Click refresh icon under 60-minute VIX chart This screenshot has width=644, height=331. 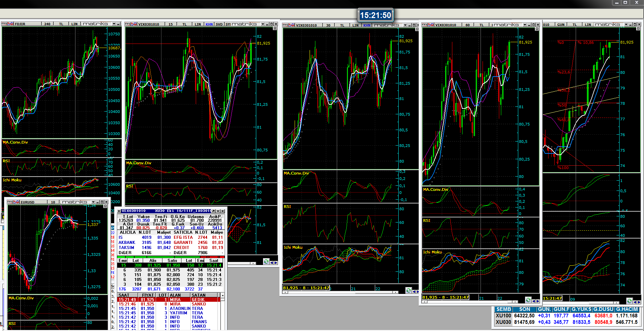click(x=528, y=300)
